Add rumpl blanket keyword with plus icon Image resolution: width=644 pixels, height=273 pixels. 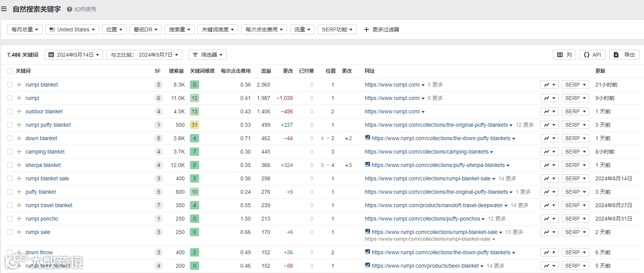click(x=19, y=85)
